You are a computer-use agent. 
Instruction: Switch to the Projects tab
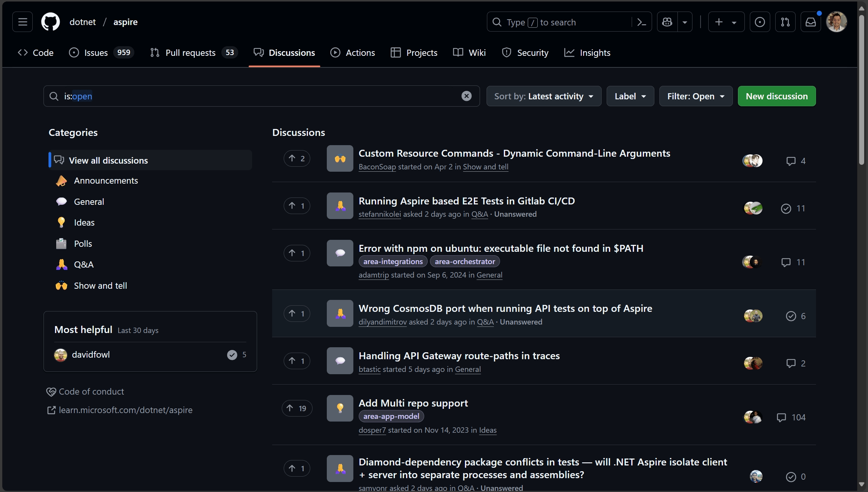click(414, 53)
